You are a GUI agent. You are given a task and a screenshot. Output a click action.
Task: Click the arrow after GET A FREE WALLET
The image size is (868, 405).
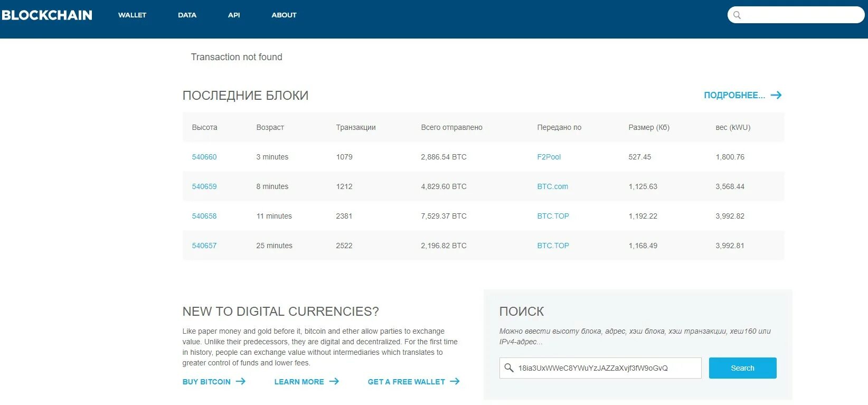tap(455, 381)
